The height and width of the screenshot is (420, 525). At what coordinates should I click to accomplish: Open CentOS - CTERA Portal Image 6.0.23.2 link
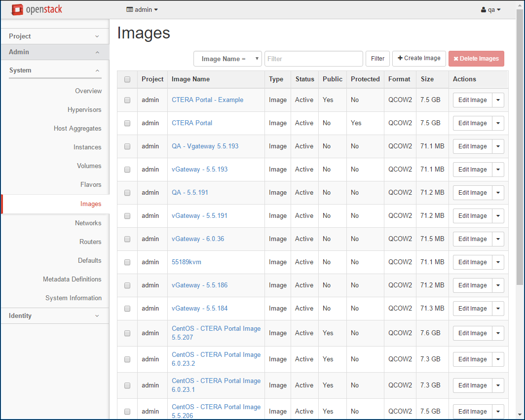coord(216,359)
